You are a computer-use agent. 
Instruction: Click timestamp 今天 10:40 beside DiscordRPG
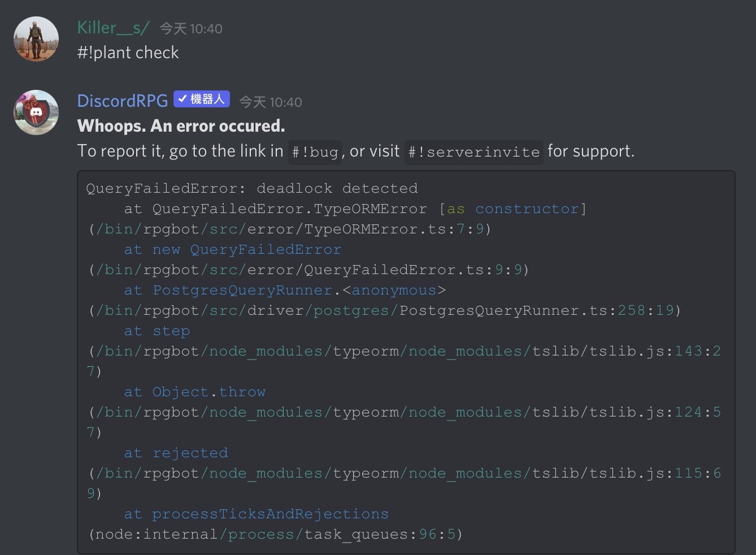271,102
